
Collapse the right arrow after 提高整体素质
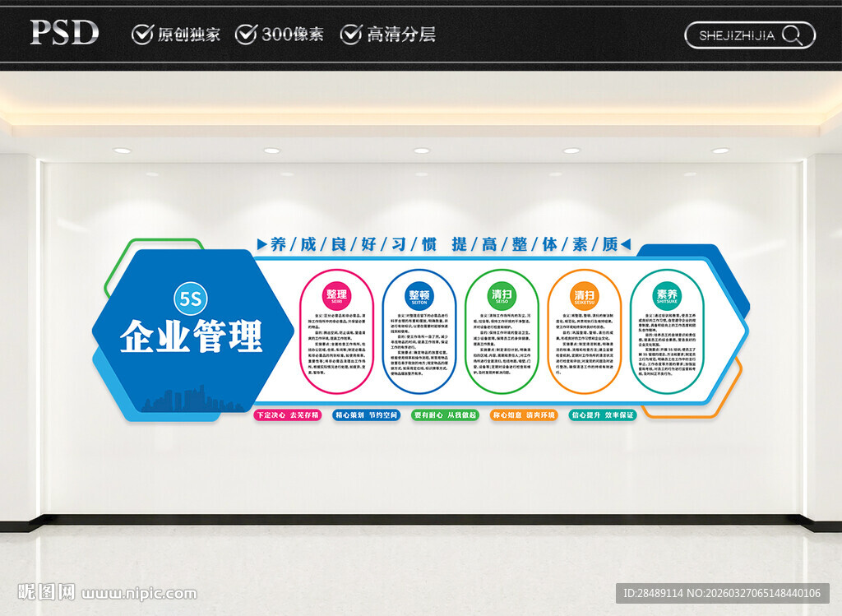627,242
